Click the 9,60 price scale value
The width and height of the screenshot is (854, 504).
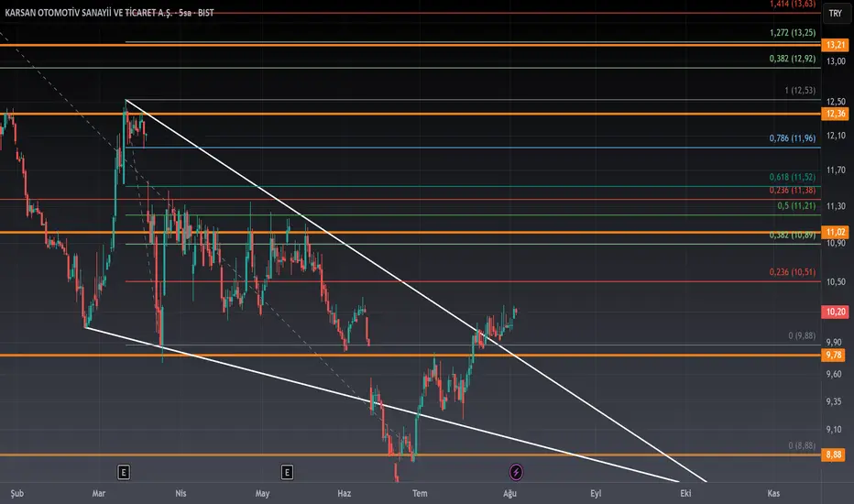point(834,374)
